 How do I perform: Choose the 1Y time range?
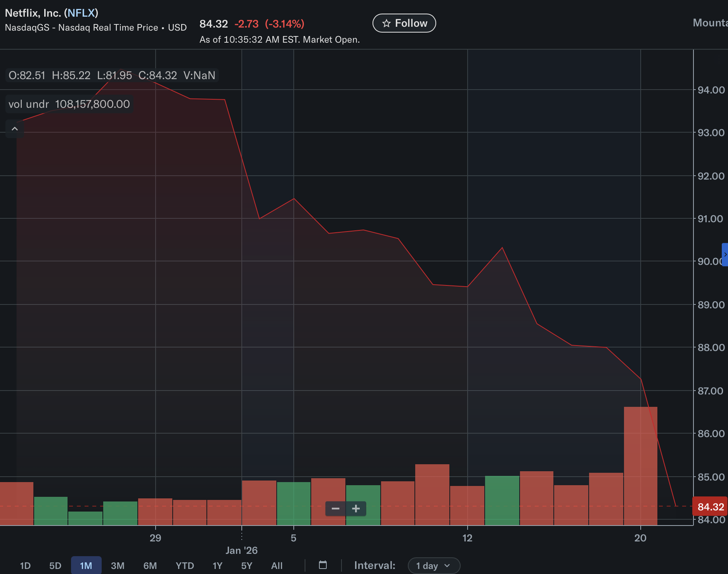[217, 565]
